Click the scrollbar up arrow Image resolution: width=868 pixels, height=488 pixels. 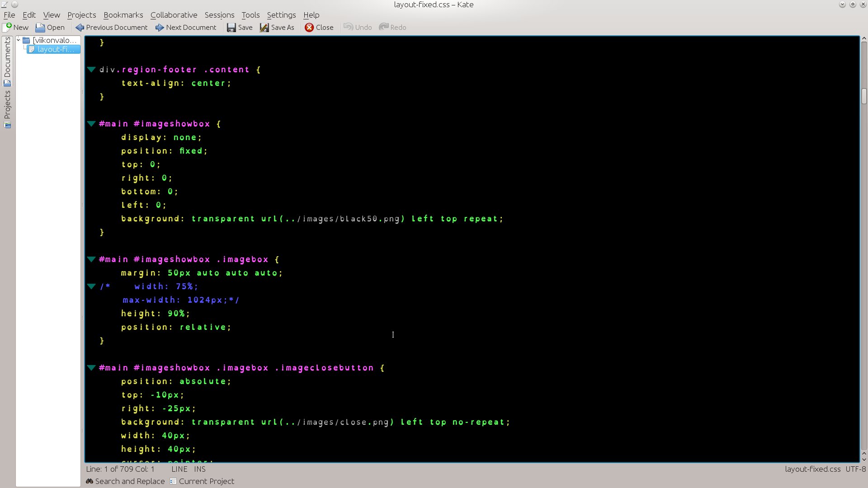[x=864, y=39]
